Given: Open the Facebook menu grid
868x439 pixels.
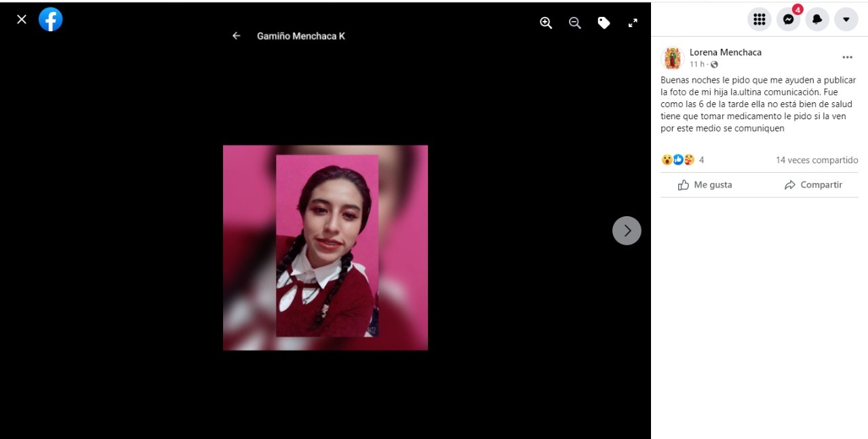Looking at the screenshot, I should [759, 19].
